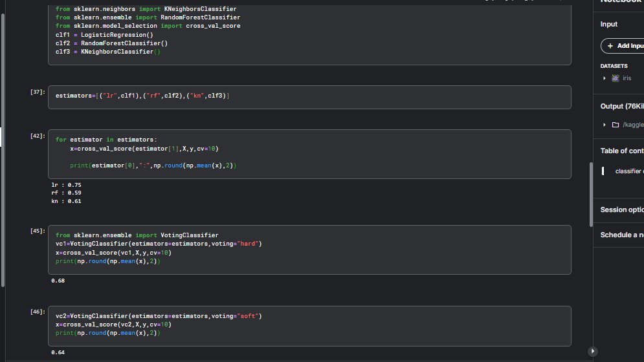Click the text 'clf1 = LogisticRegression()'
Image resolution: width=644 pixels, height=362 pixels.
click(104, 35)
